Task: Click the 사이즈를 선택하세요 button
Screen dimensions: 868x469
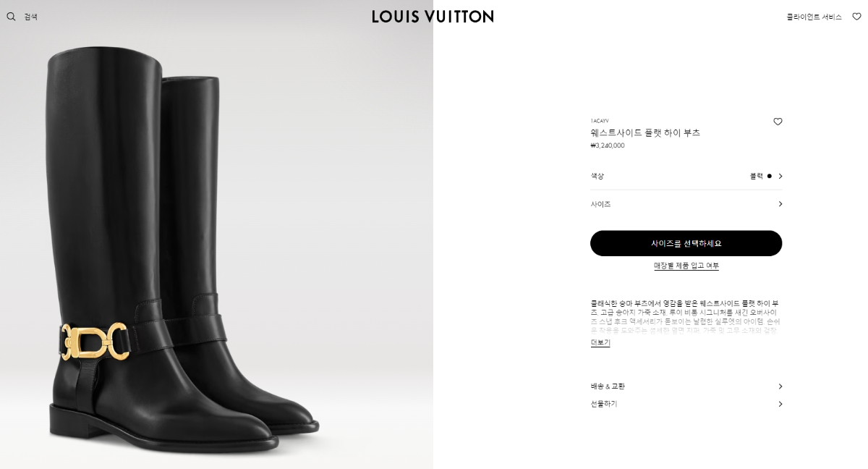Action: point(686,243)
